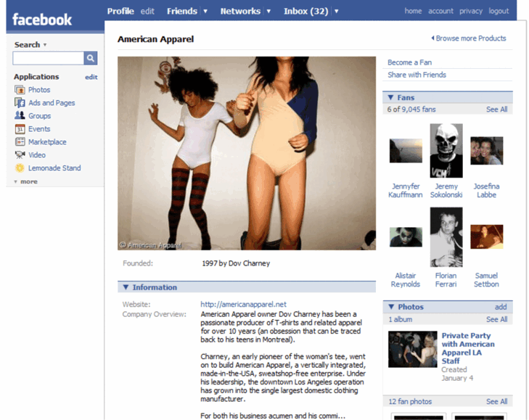Click the Jeremy Sokolonski name link

point(446,190)
